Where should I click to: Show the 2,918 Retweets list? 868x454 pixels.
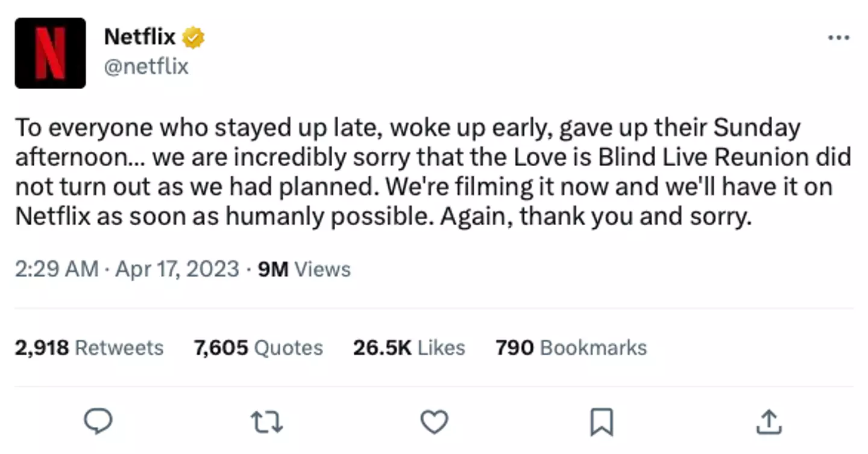89,347
